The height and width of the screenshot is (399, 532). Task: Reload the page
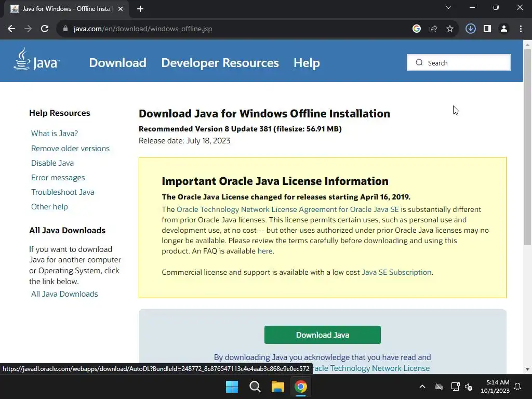[x=45, y=29]
